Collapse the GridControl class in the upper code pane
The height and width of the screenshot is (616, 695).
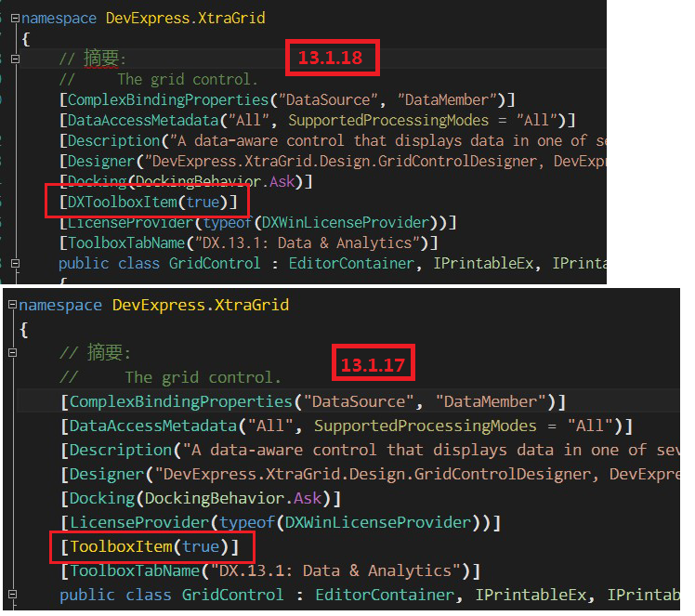tap(15, 263)
